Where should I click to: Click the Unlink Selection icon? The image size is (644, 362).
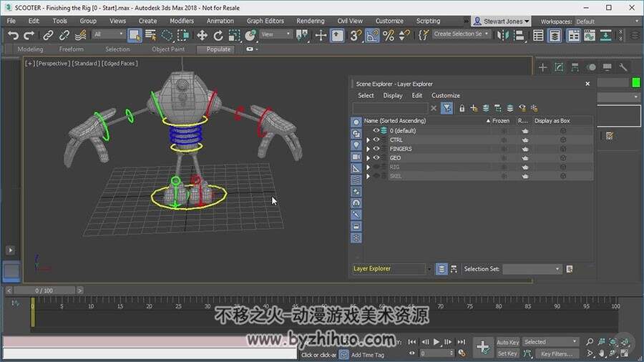tap(64, 35)
